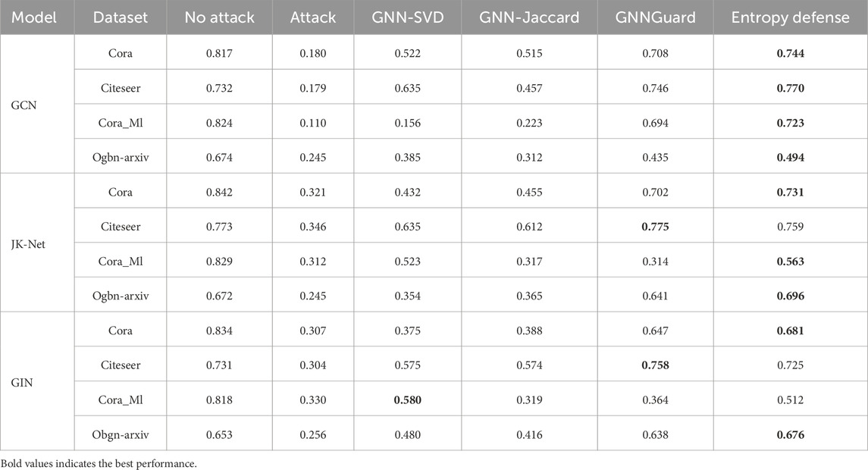Viewport: 868px width, 470px height.
Task: Click the Dataset column header
Action: (120, 17)
